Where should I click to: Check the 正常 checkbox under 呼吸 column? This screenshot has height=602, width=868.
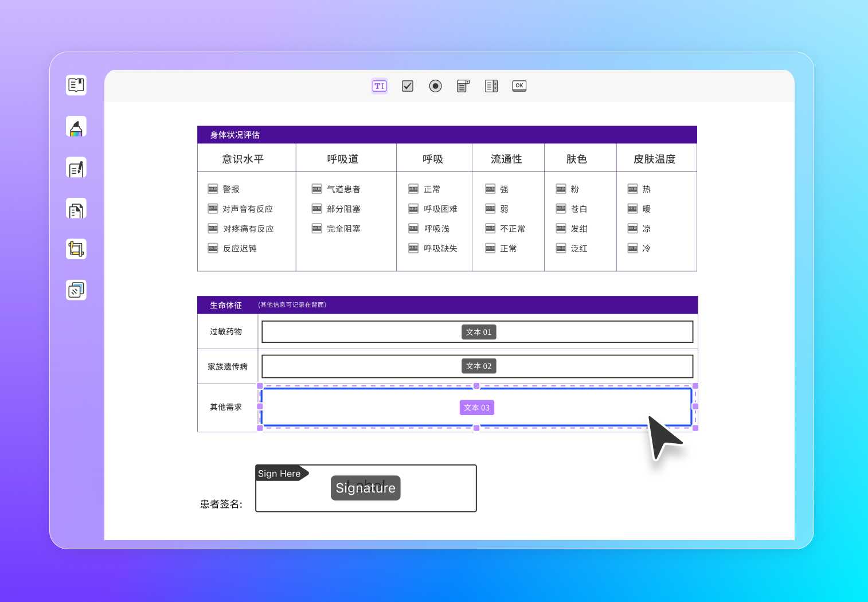pos(413,189)
